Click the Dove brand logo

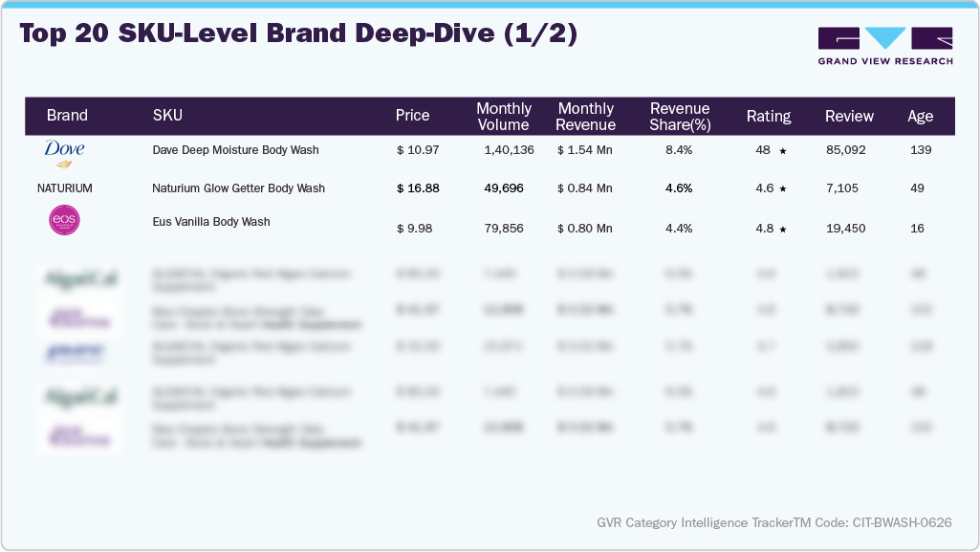[64, 153]
